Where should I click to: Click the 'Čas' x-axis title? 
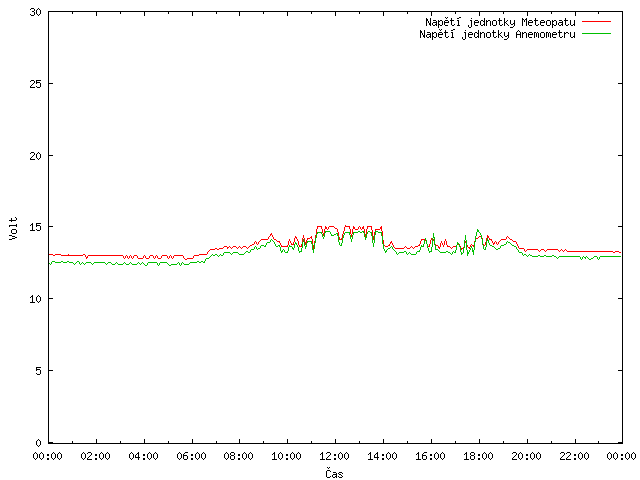[334, 473]
